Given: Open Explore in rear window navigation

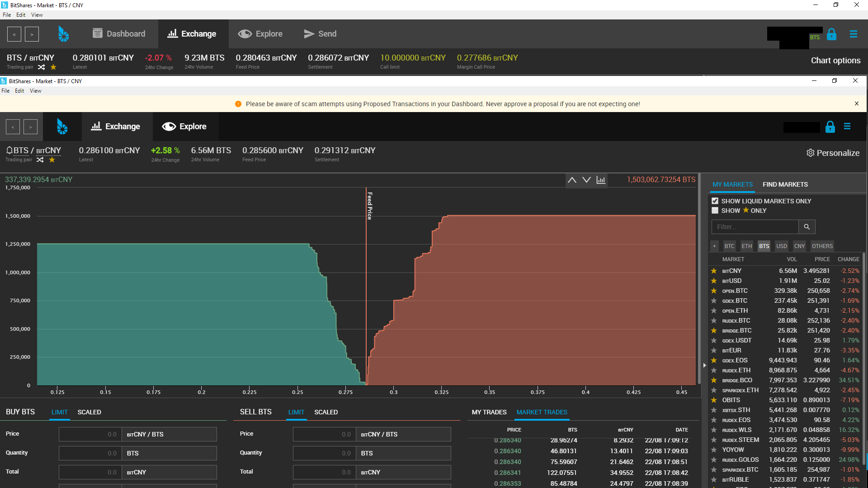Looking at the screenshot, I should (x=260, y=34).
